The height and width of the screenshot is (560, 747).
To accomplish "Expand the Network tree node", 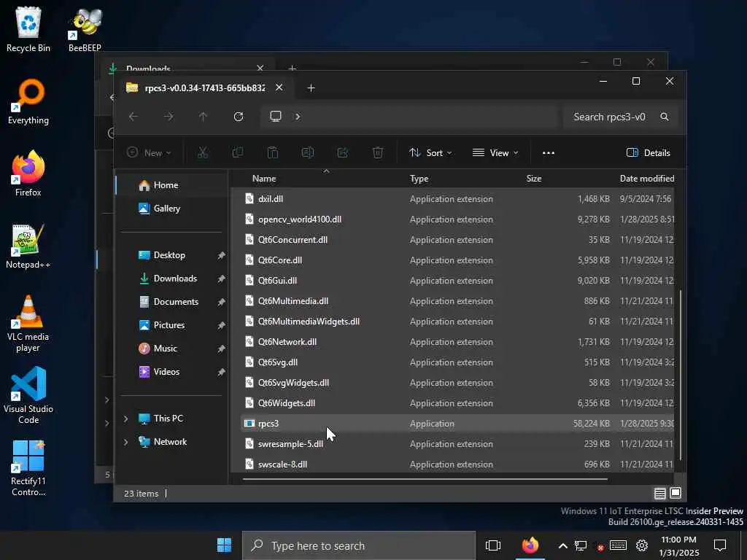I will (125, 442).
